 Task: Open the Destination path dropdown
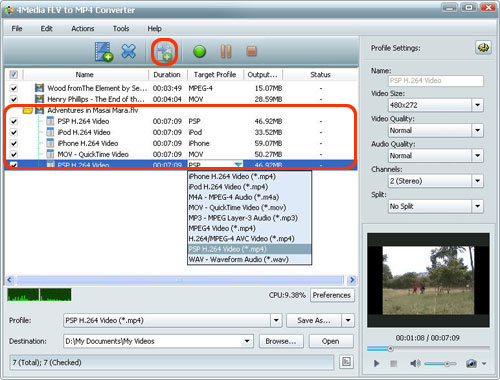pos(247,341)
